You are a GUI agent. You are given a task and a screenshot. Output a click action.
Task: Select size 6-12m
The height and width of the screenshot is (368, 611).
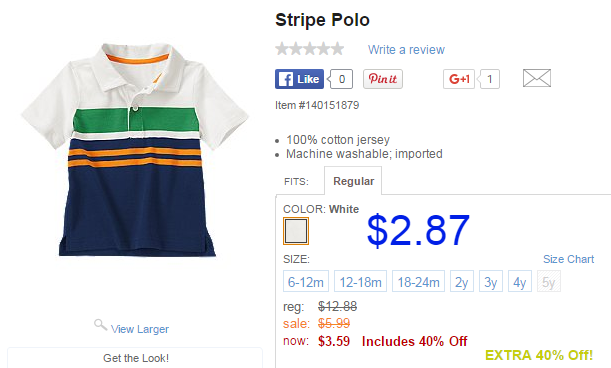[306, 281]
